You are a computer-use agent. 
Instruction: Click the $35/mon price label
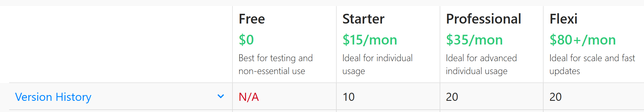pyautogui.click(x=474, y=40)
